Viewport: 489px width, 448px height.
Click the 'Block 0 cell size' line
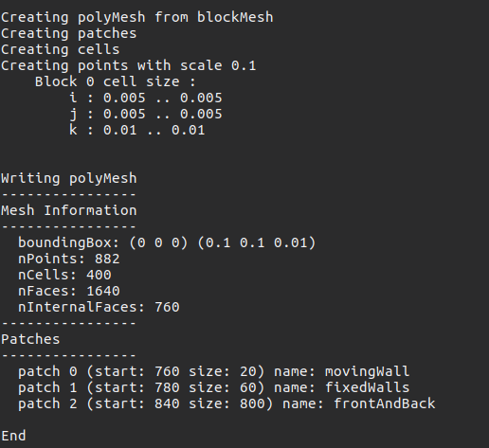coord(116,81)
